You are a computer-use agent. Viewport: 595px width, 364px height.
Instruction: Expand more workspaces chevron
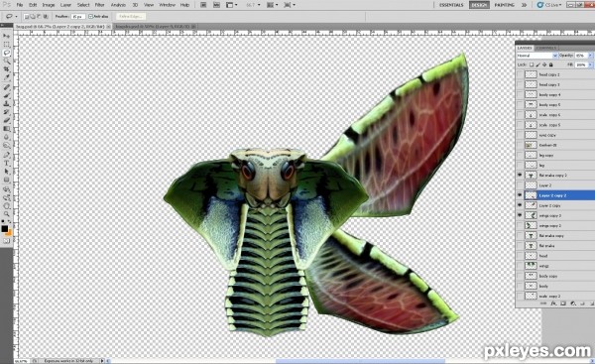[524, 5]
